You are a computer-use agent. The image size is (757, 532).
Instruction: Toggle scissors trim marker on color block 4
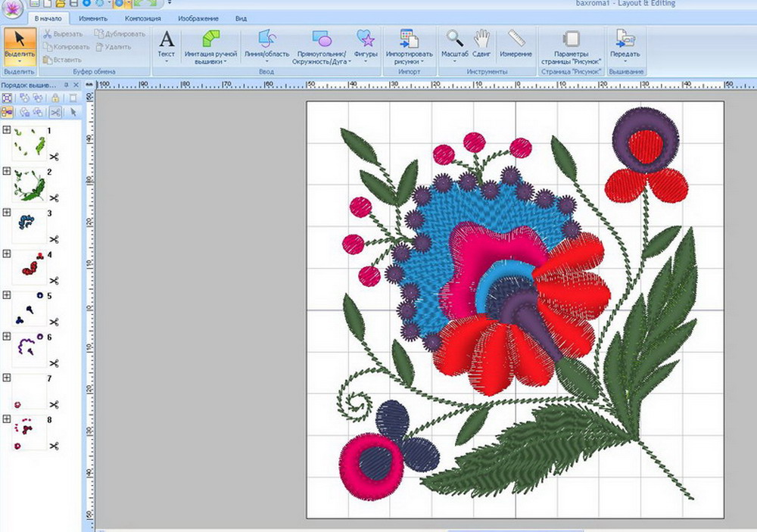pos(54,281)
